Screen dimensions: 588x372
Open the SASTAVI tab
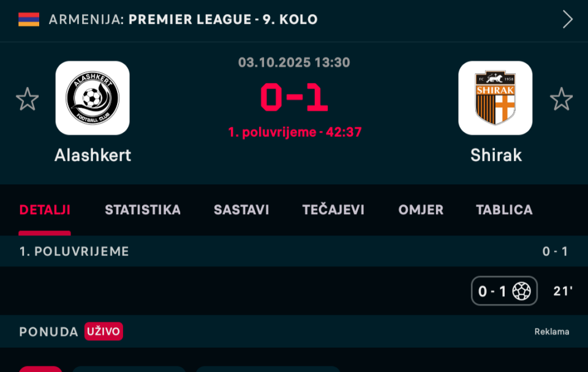coord(241,210)
